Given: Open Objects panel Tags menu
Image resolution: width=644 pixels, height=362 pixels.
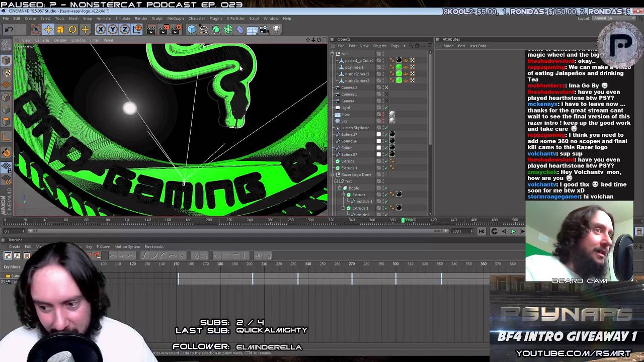Looking at the screenshot, I should pos(395,46).
